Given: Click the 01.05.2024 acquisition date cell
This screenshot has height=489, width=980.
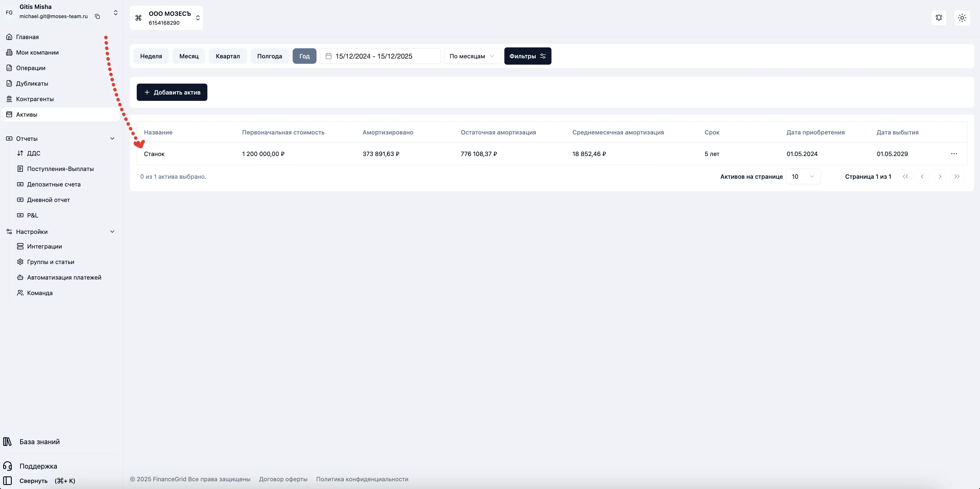Looking at the screenshot, I should (x=802, y=154).
